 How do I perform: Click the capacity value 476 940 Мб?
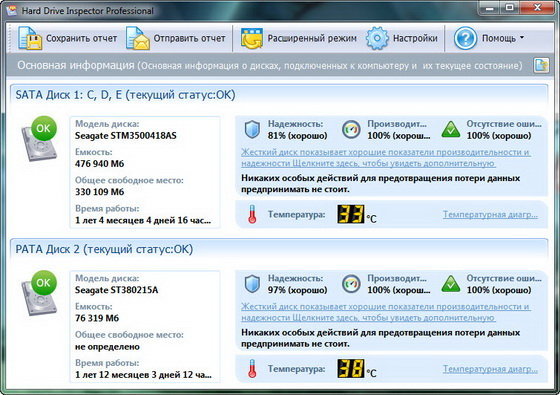pyautogui.click(x=100, y=164)
